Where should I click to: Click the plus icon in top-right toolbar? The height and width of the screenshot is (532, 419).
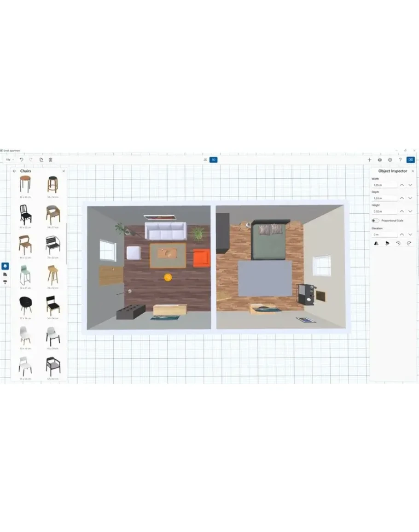coord(369,160)
